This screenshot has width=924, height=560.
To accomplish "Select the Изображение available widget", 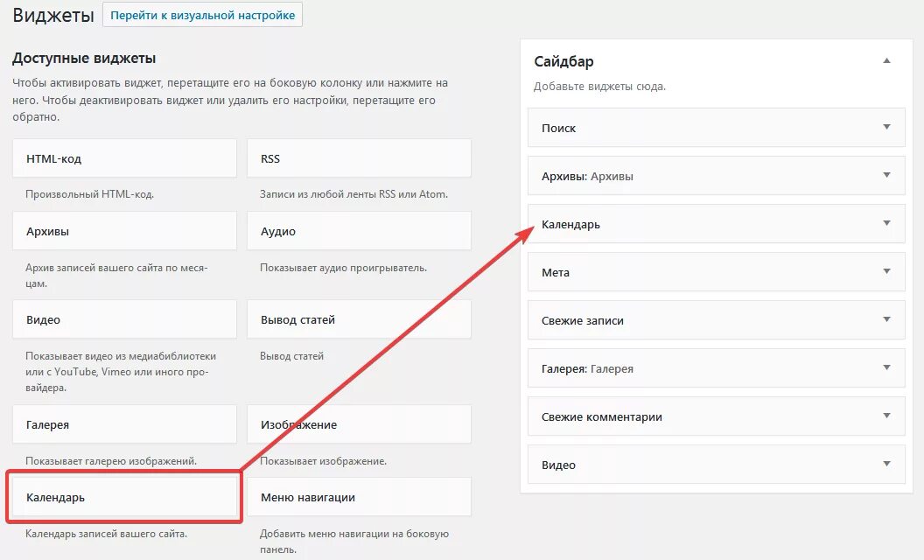I will (x=359, y=424).
